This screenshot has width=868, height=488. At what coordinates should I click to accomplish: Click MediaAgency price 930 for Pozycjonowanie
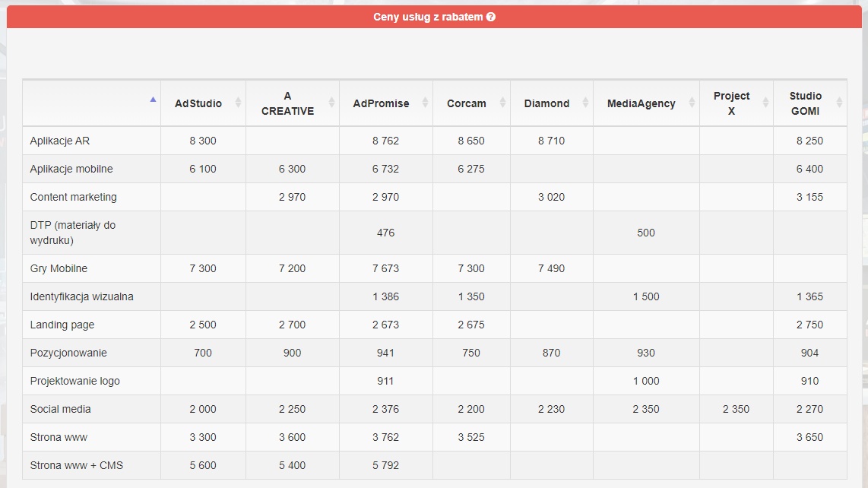pyautogui.click(x=645, y=353)
